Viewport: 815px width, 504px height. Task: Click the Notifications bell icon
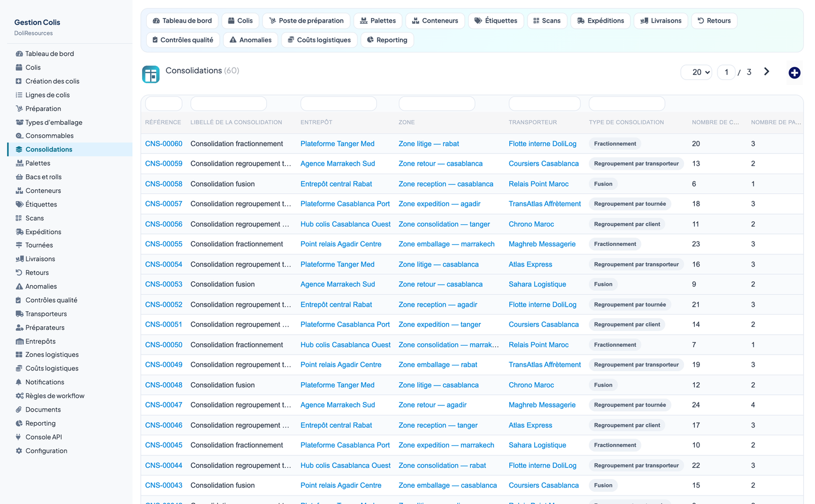(19, 382)
